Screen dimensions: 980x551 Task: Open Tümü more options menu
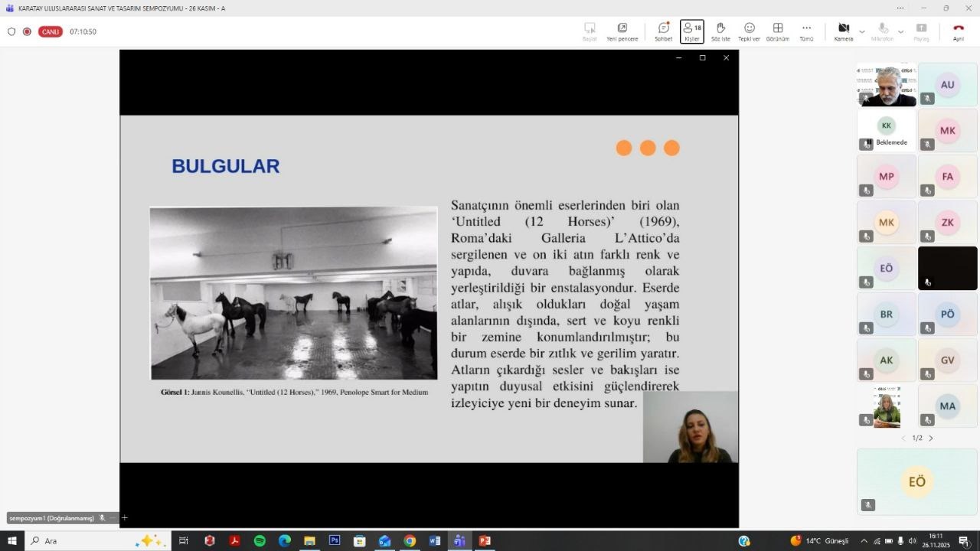point(806,31)
